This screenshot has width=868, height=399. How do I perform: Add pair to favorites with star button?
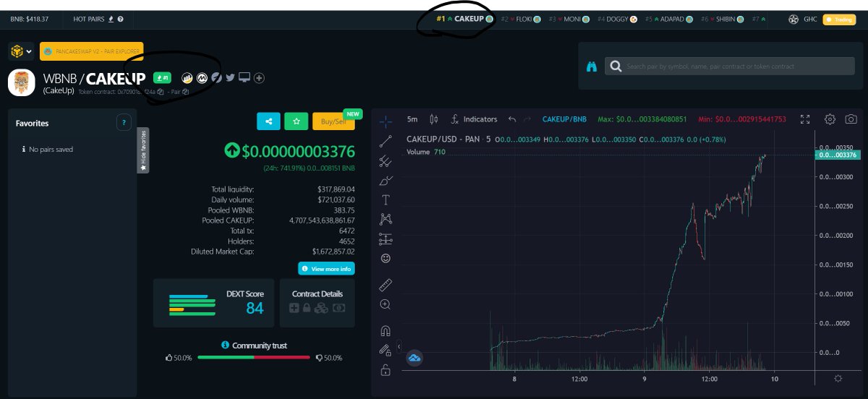pyautogui.click(x=297, y=121)
